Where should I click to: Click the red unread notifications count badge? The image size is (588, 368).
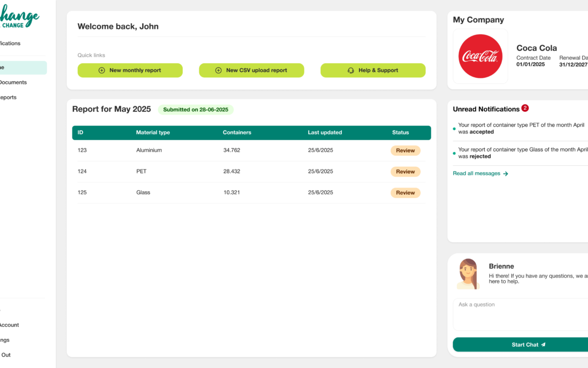pos(525,108)
